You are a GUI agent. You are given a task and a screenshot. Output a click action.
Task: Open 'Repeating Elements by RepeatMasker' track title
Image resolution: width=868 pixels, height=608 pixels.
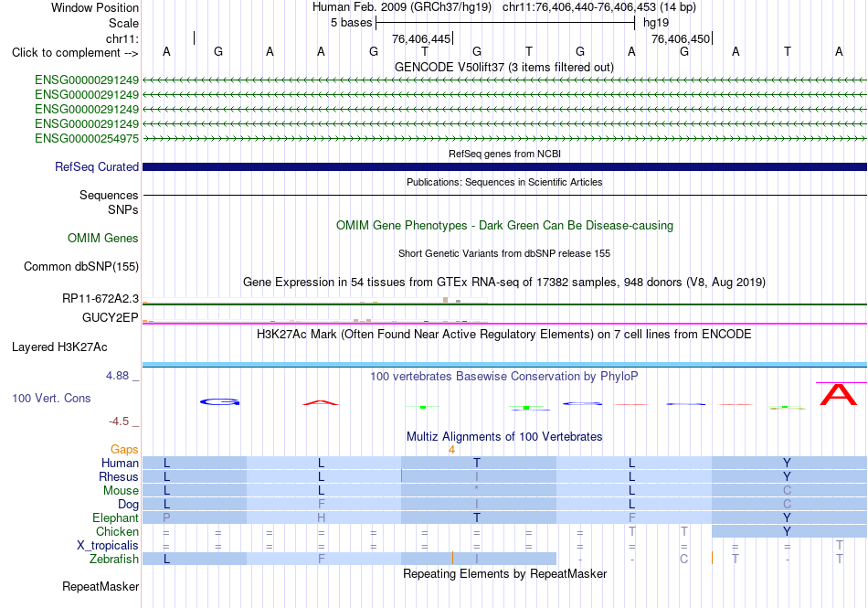[x=504, y=573]
